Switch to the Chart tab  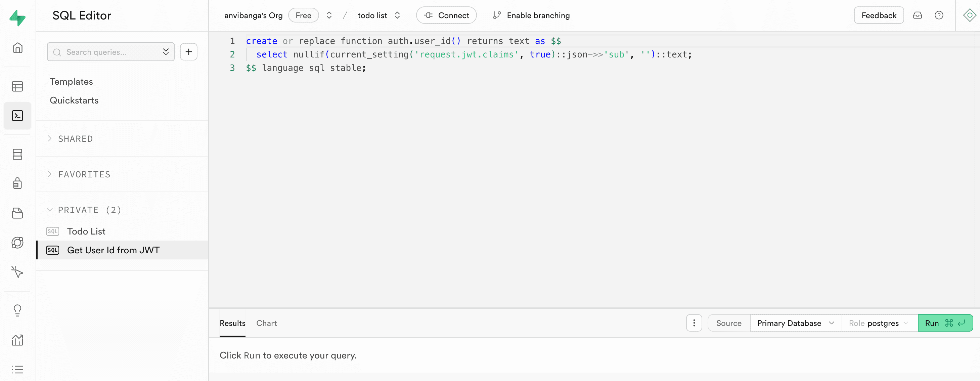pos(266,323)
